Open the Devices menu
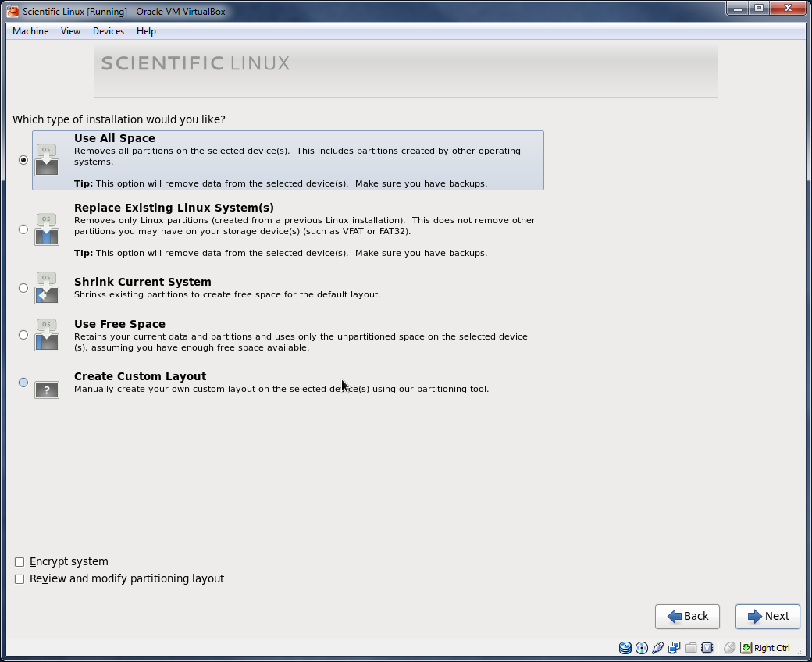This screenshot has height=662, width=812. (x=109, y=31)
